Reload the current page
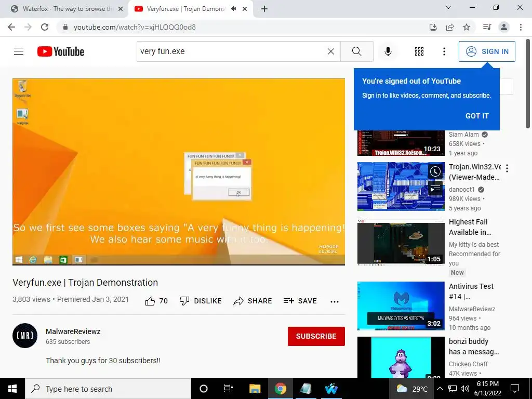The height and width of the screenshot is (399, 532). tap(45, 27)
